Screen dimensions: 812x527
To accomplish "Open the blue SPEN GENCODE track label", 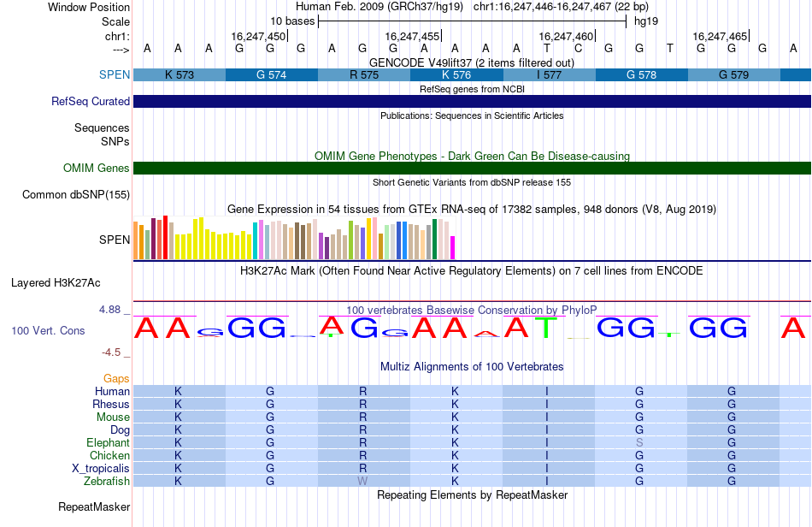I will coord(115,74).
